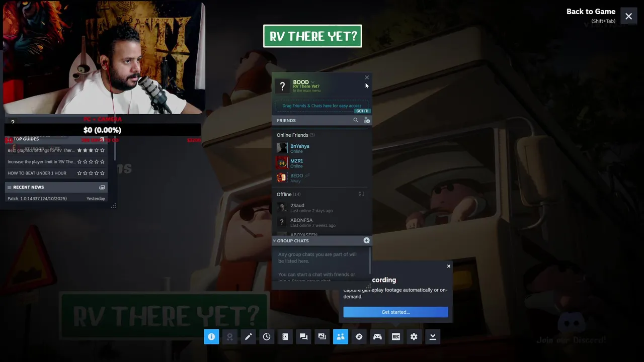This screenshot has height=362, width=644.
Task: Toggle the REC game recording icon
Action: (x=396, y=337)
